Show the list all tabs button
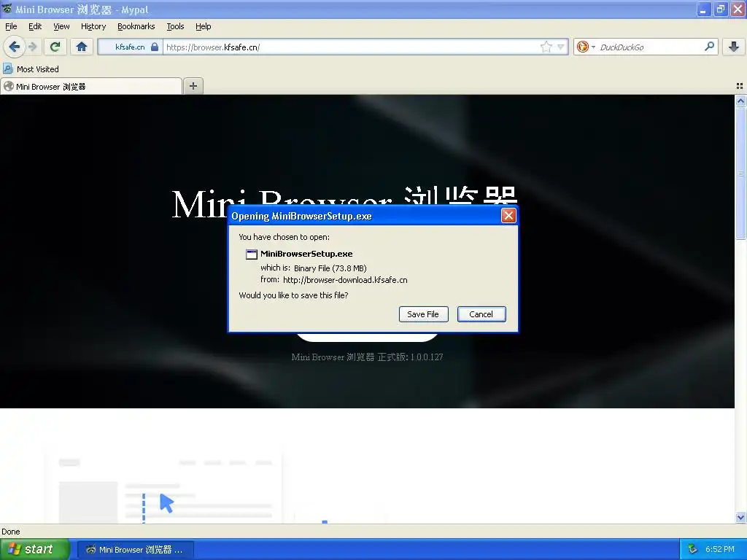Screen dimensions: 747x560 [x=740, y=86]
